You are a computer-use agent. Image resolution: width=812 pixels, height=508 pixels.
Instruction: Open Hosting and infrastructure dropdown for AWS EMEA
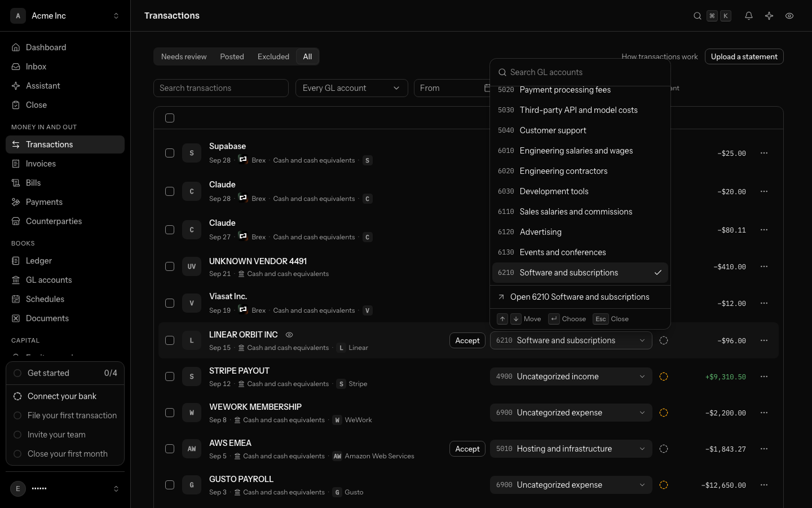571,449
